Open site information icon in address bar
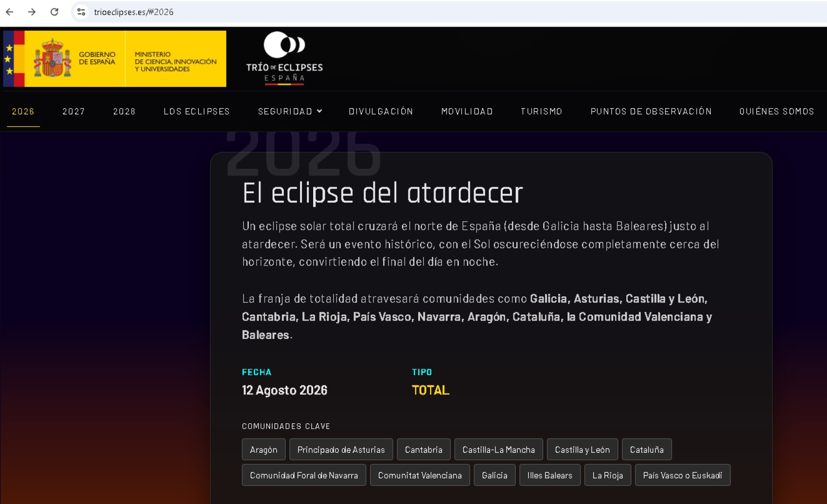This screenshot has height=504, width=827. click(81, 12)
